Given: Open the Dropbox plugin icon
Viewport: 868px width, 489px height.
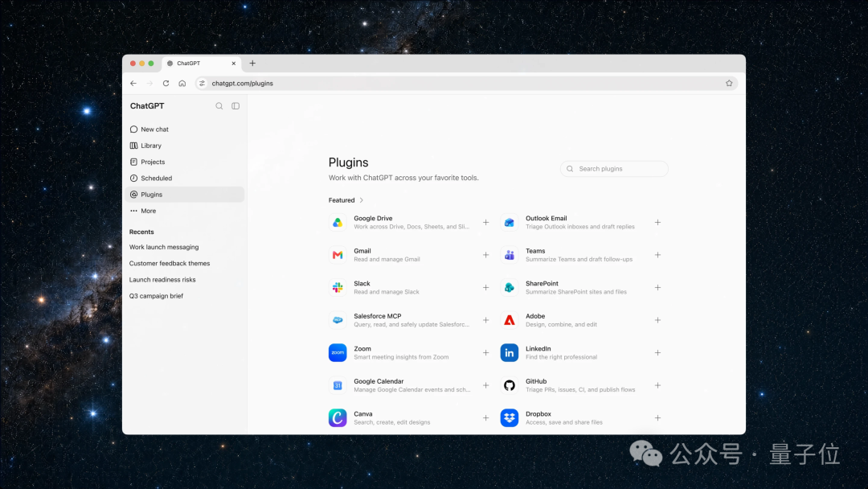Looking at the screenshot, I should click(510, 418).
